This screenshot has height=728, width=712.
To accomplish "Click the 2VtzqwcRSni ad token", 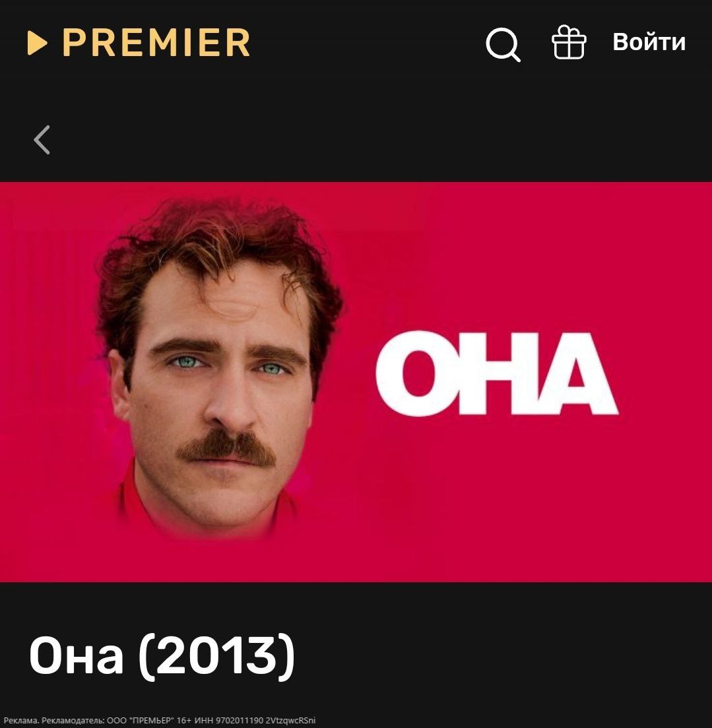I will [290, 721].
